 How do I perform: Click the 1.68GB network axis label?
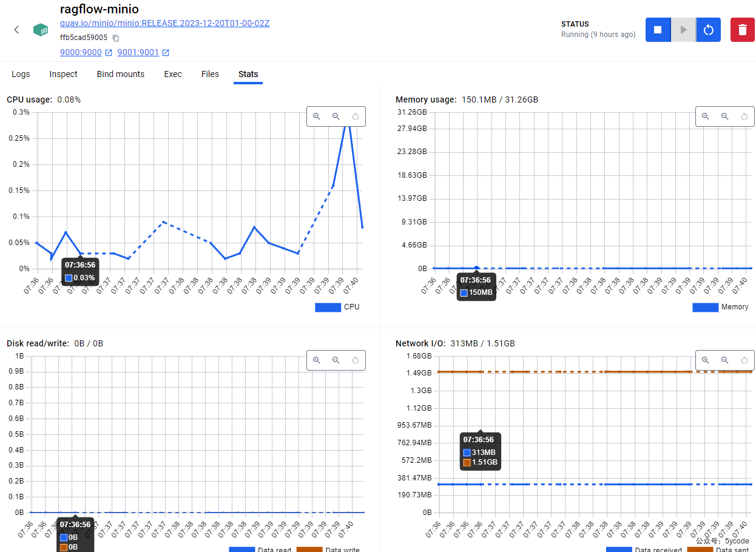point(419,356)
